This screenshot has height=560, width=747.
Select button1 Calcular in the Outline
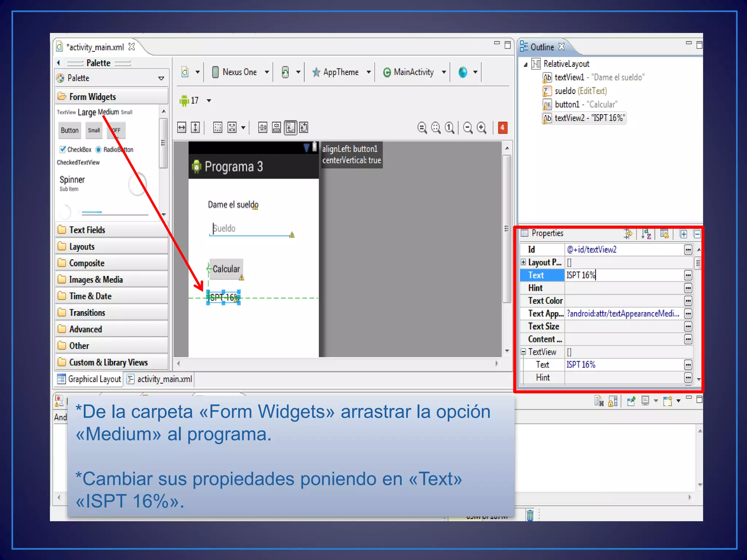pyautogui.click(x=580, y=104)
